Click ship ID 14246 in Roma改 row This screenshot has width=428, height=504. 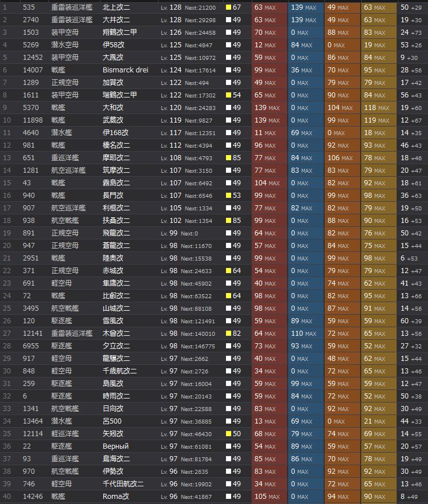pyautogui.click(x=33, y=496)
